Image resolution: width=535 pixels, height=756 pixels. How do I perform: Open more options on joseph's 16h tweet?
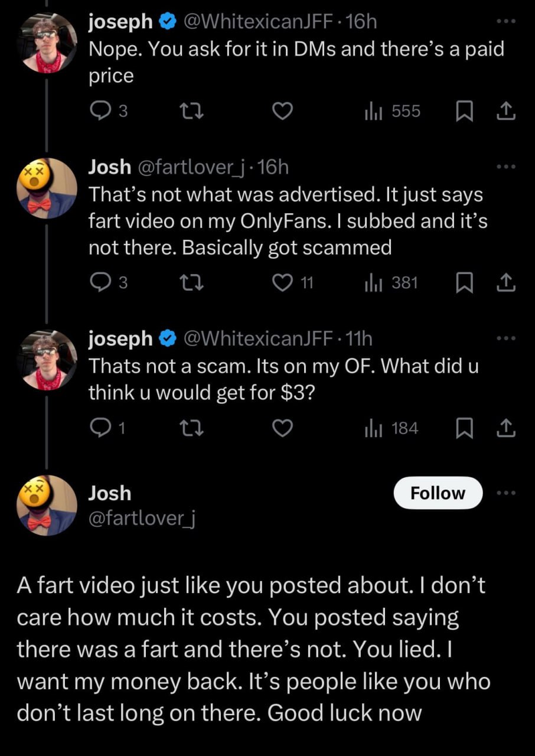click(x=506, y=22)
